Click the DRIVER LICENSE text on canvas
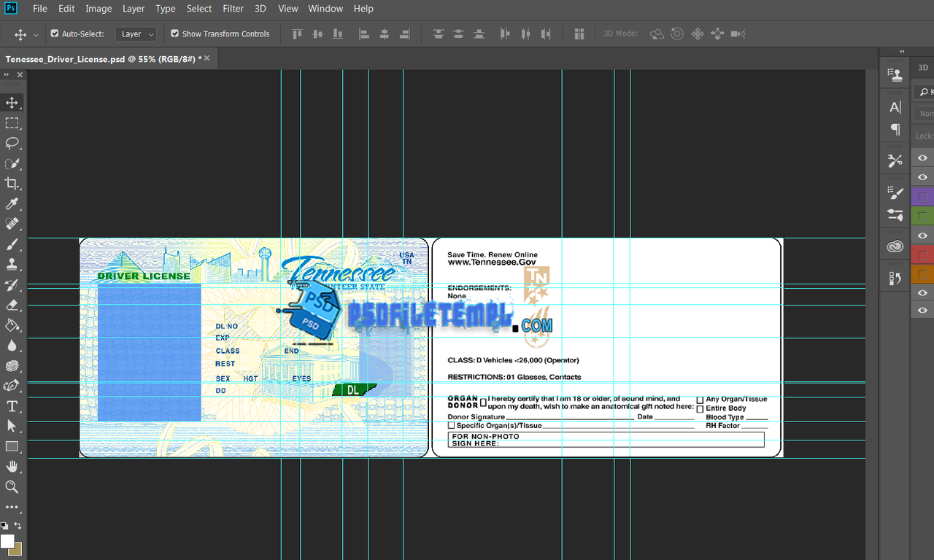 pyautogui.click(x=144, y=276)
